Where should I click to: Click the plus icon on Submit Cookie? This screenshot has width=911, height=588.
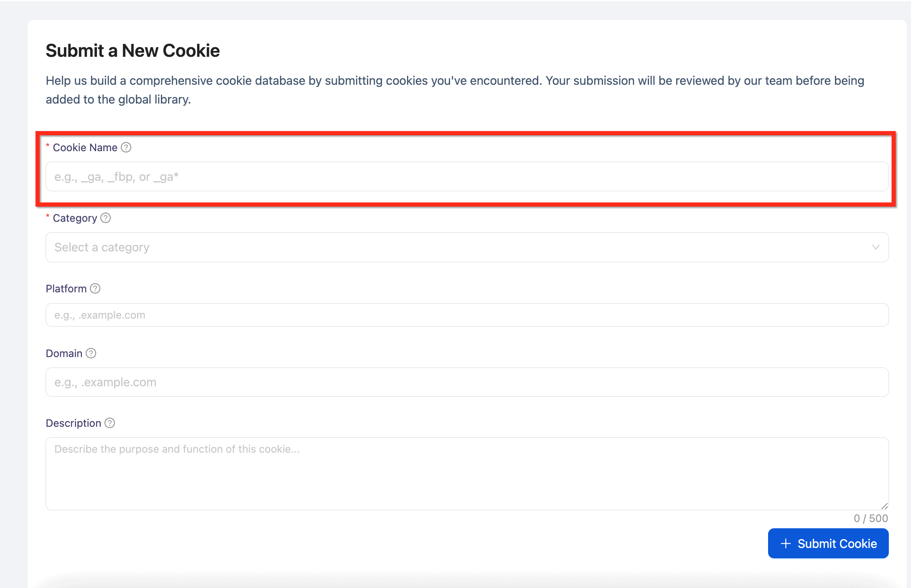click(786, 543)
